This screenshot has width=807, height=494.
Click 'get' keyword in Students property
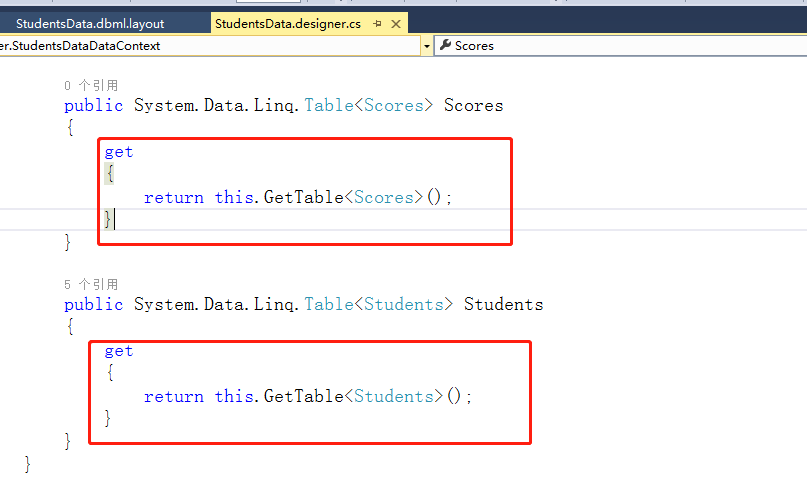(119, 351)
